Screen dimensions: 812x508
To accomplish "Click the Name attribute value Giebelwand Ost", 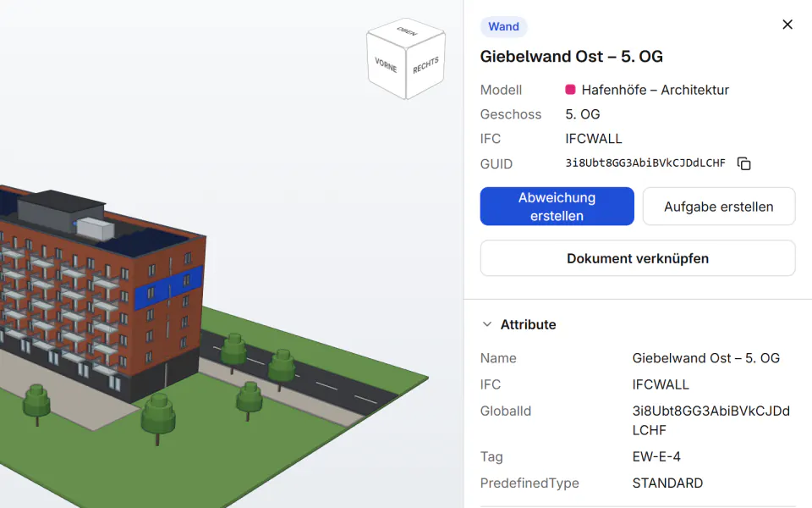I will click(705, 358).
